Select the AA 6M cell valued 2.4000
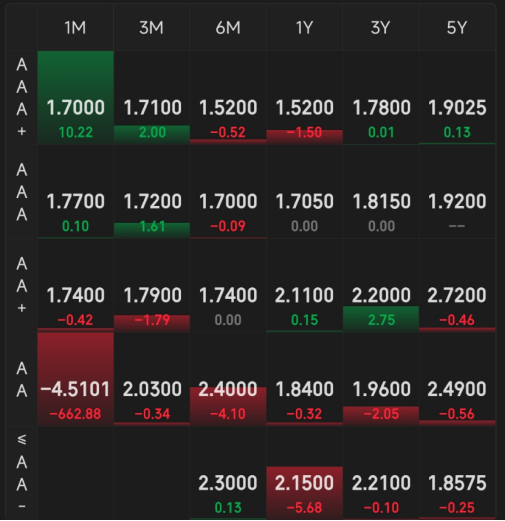The image size is (505, 521). pyautogui.click(x=228, y=379)
